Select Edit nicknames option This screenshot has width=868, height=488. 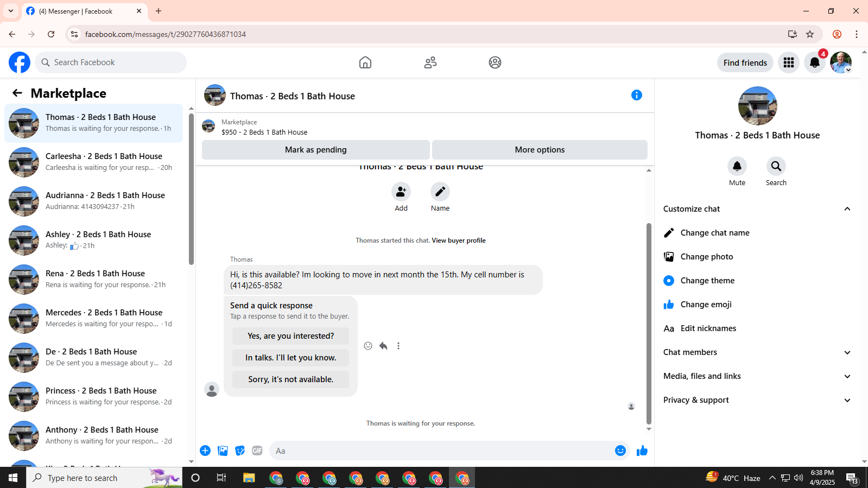(x=757, y=328)
